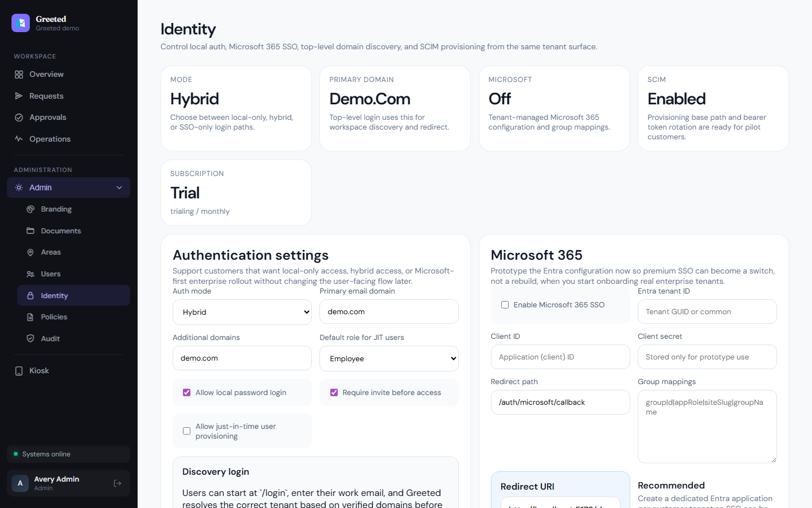Click the Additional domains field
The image size is (812, 508).
242,358
